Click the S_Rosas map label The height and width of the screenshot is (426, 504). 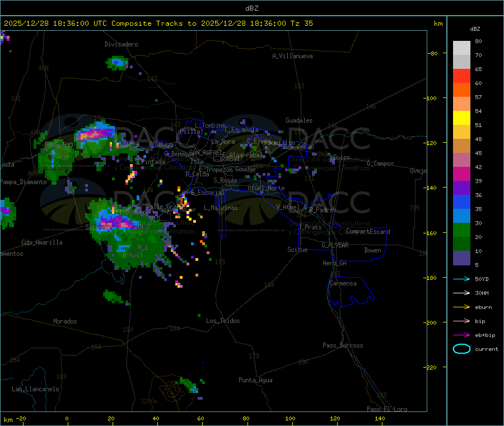[226, 180]
